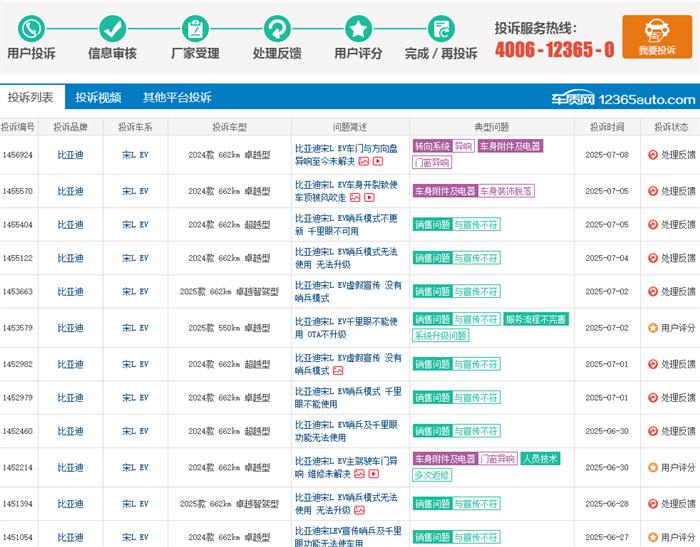The width and height of the screenshot is (700, 547).
Task: Click the 服务流程不完善 tag in row 1453579
Action: pyautogui.click(x=536, y=319)
